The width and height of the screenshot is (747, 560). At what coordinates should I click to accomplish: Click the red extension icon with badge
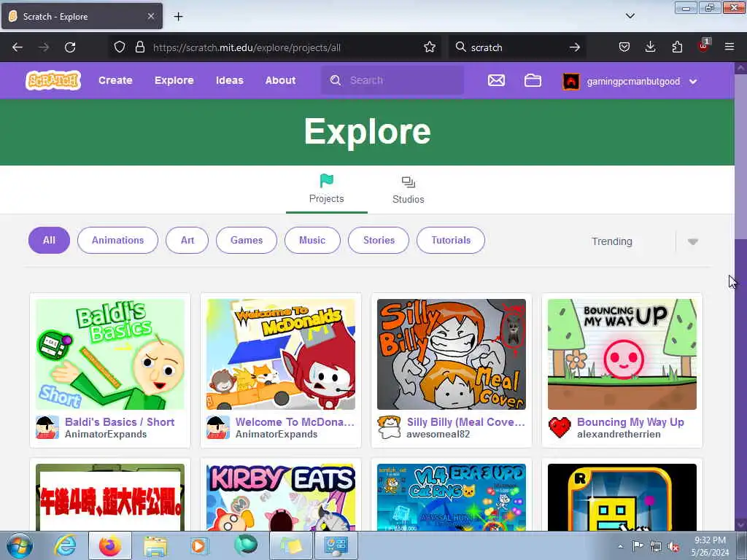[x=704, y=46]
